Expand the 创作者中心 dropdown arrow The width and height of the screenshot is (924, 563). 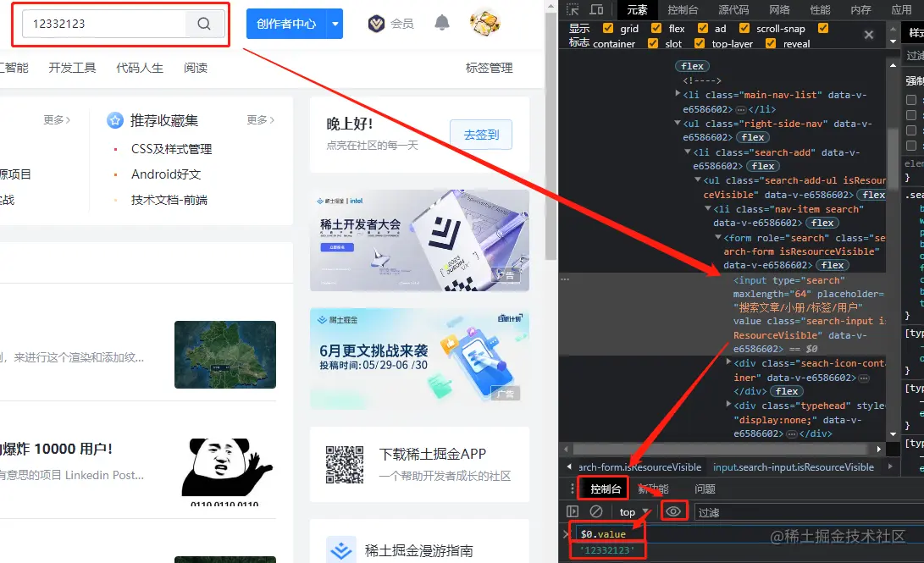[336, 23]
